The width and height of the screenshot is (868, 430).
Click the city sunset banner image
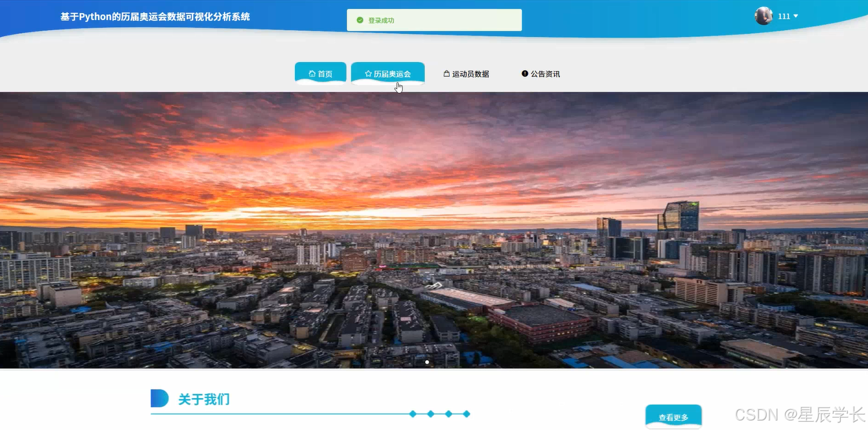[434, 230]
